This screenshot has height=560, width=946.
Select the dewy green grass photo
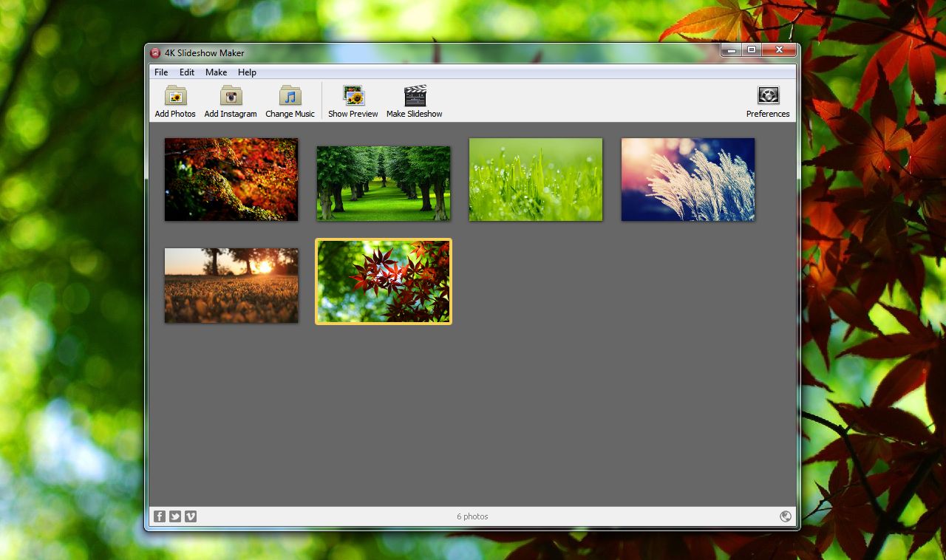click(535, 180)
